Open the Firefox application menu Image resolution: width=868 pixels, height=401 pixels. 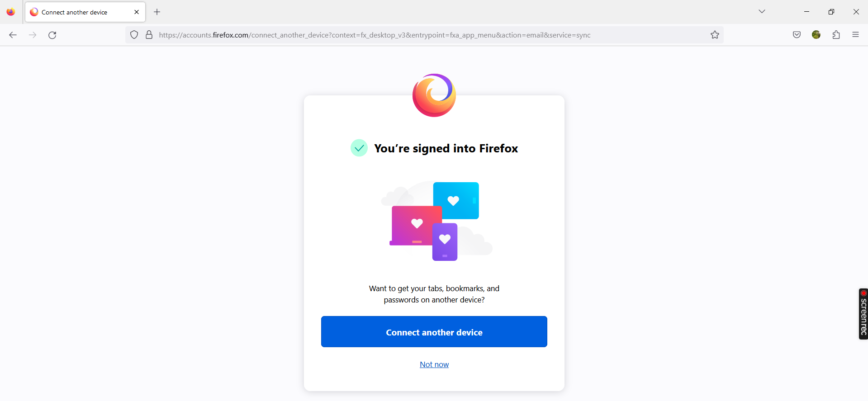[856, 35]
